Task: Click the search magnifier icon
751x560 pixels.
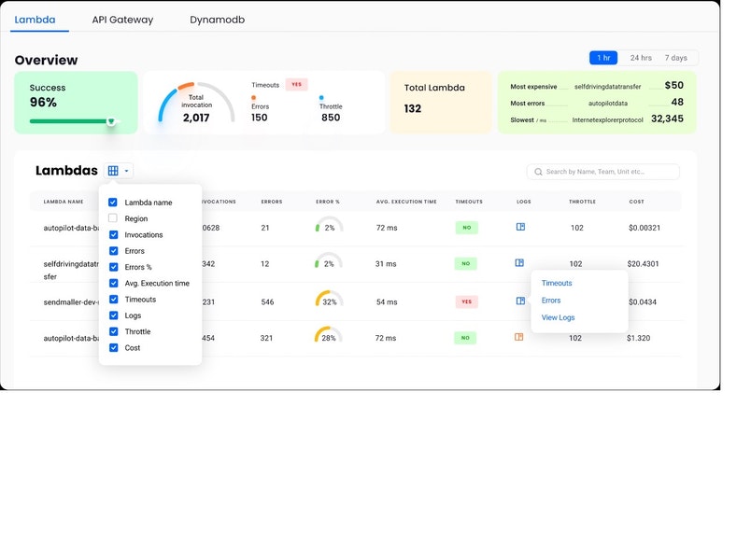Action: pyautogui.click(x=537, y=172)
